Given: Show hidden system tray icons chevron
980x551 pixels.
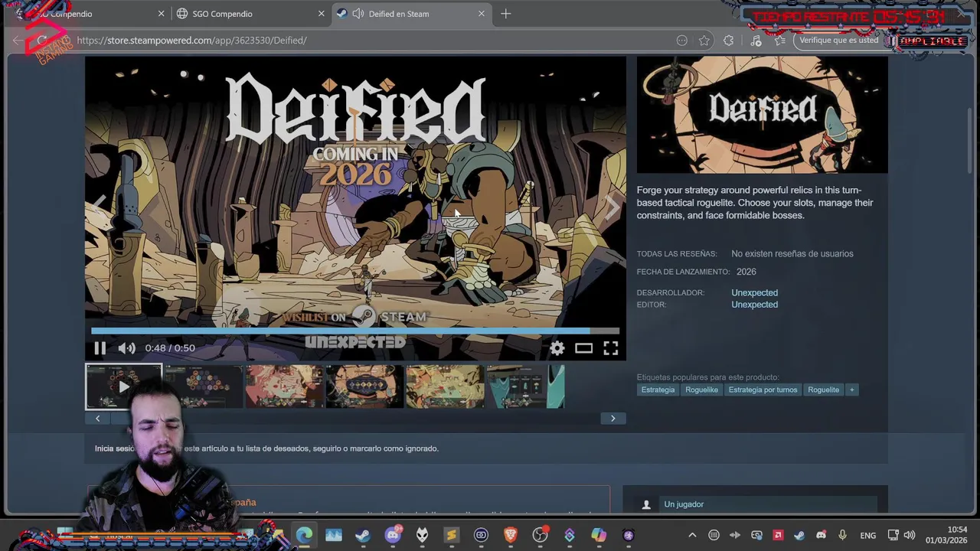Looking at the screenshot, I should point(692,536).
